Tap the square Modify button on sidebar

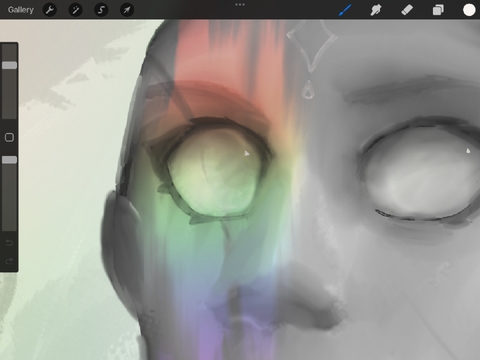[x=9, y=137]
